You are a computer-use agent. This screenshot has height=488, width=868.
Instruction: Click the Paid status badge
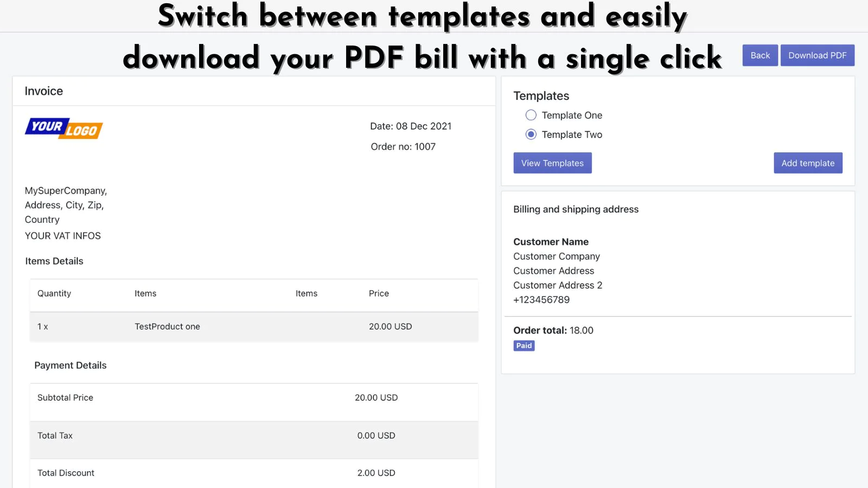click(524, 345)
